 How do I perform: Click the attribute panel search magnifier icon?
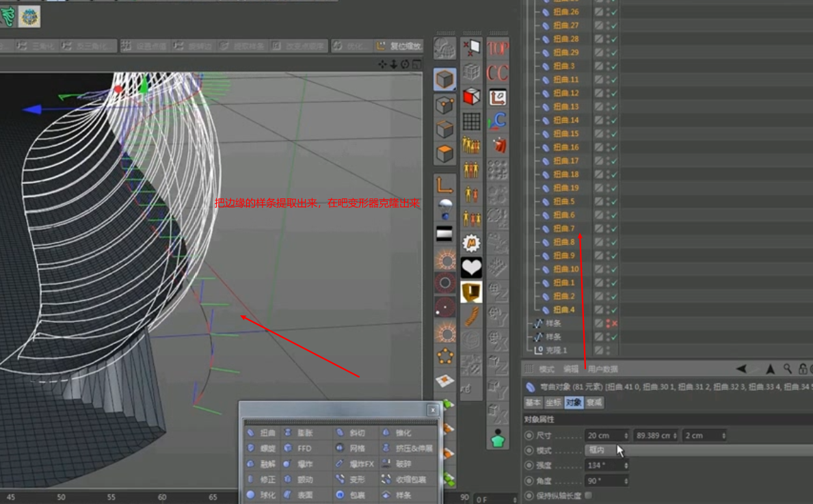tap(788, 369)
